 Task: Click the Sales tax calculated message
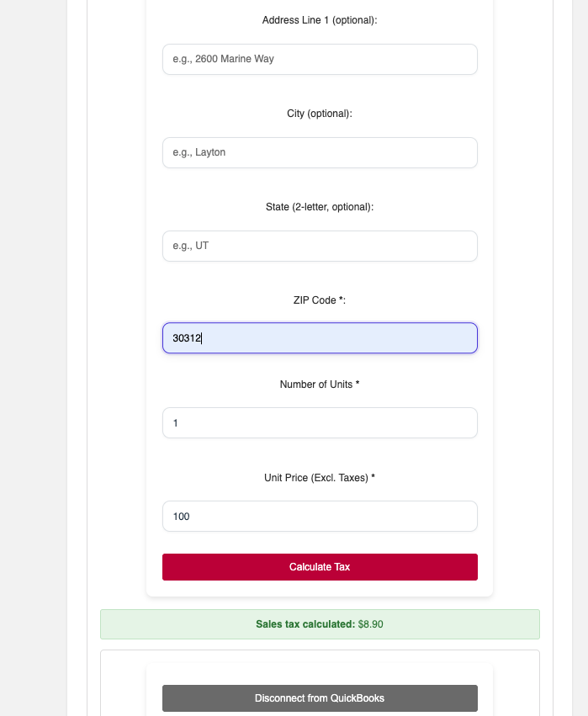[320, 624]
